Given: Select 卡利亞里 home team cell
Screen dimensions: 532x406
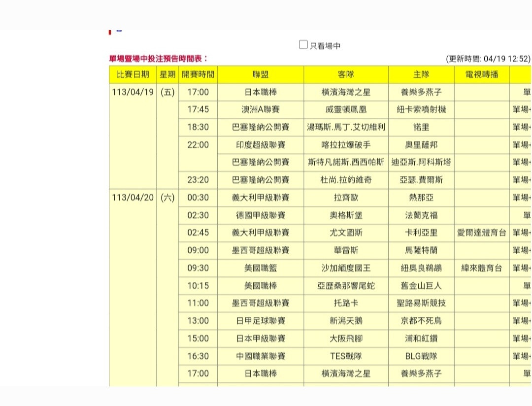Looking at the screenshot, I should (421, 233).
